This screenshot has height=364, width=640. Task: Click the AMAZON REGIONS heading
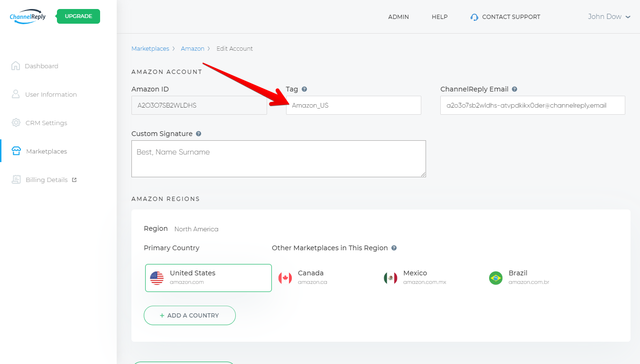tap(166, 199)
